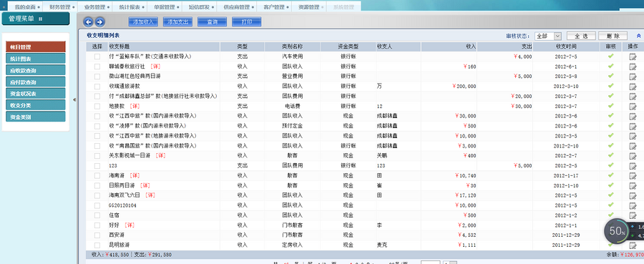Edit the 付"成都锦鑫总部"款 record
Viewport: 644px width, 264px height.
tap(633, 97)
